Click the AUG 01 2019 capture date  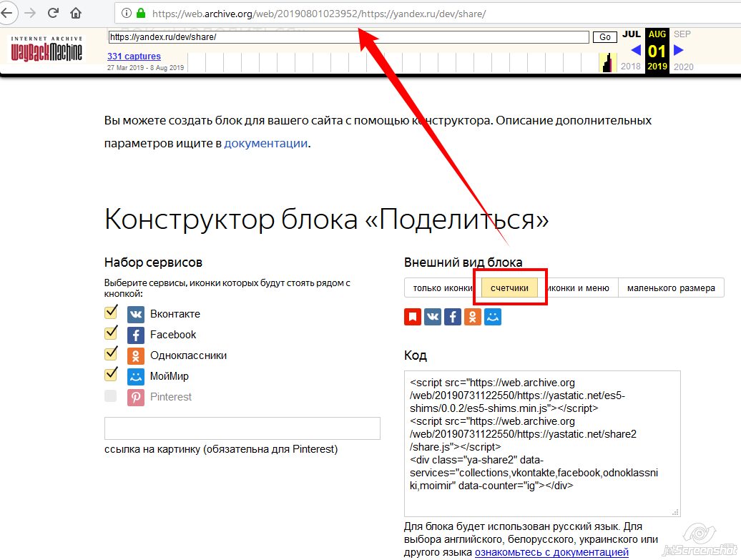(657, 50)
